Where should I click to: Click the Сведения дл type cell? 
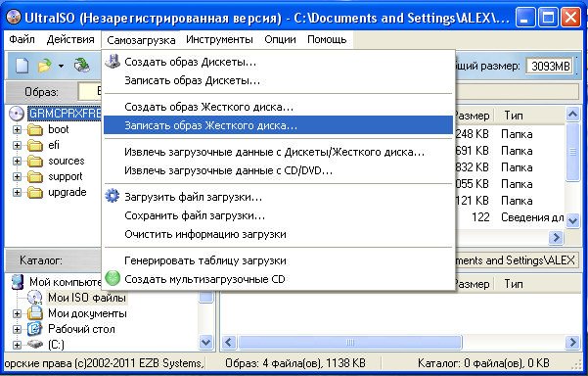(x=532, y=217)
